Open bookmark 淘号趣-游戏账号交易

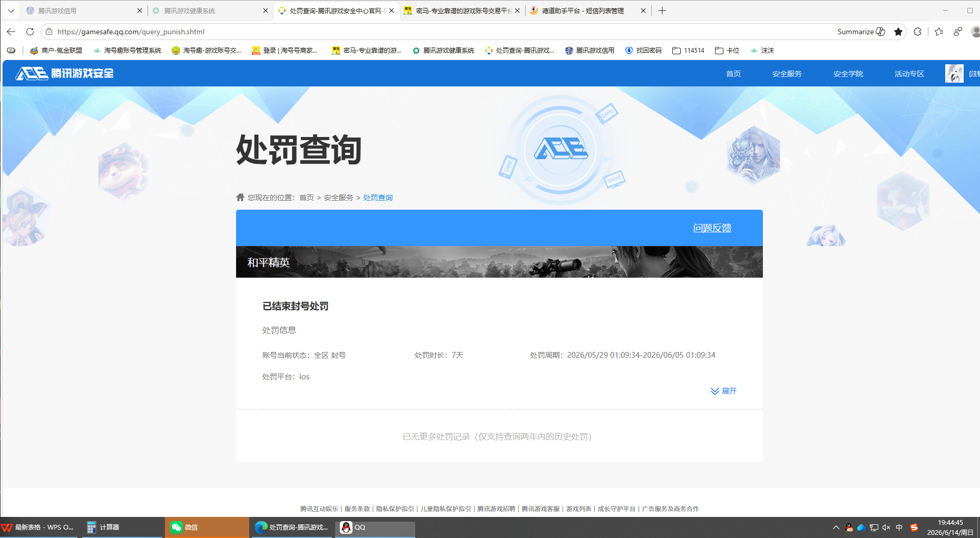[x=207, y=51]
